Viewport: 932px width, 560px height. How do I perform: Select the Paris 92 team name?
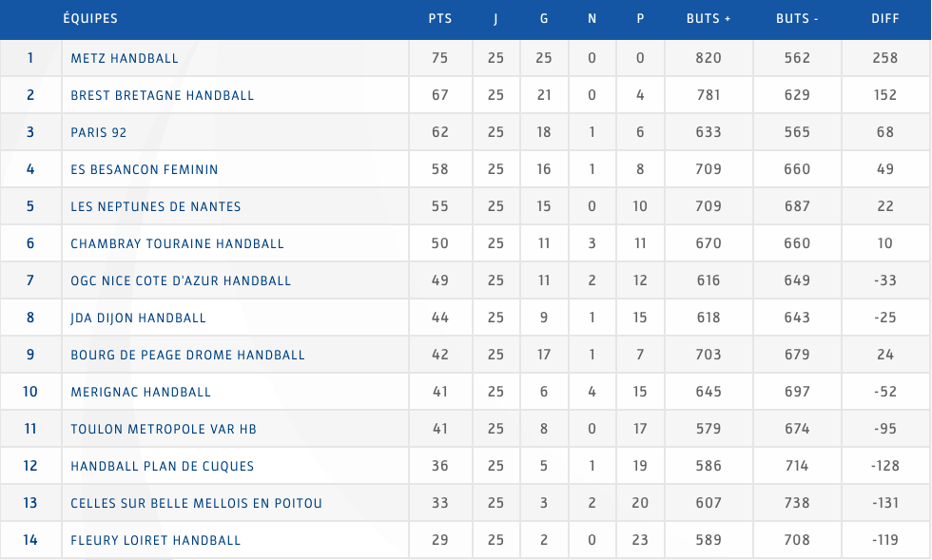pyautogui.click(x=99, y=132)
